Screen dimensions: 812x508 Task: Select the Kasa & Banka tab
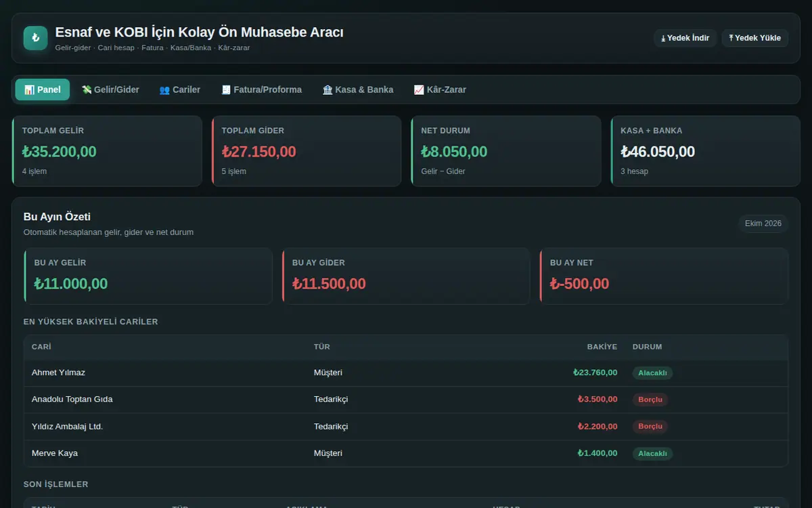358,89
